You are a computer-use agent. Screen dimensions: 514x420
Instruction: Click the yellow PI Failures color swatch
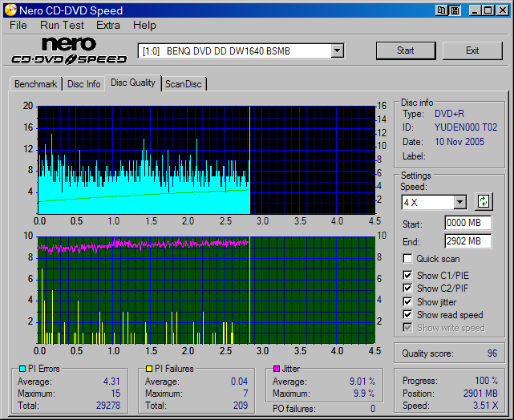(149, 369)
